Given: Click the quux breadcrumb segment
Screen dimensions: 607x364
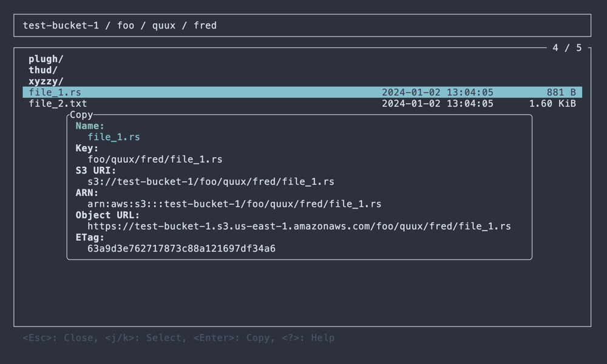Looking at the screenshot, I should point(164,25).
